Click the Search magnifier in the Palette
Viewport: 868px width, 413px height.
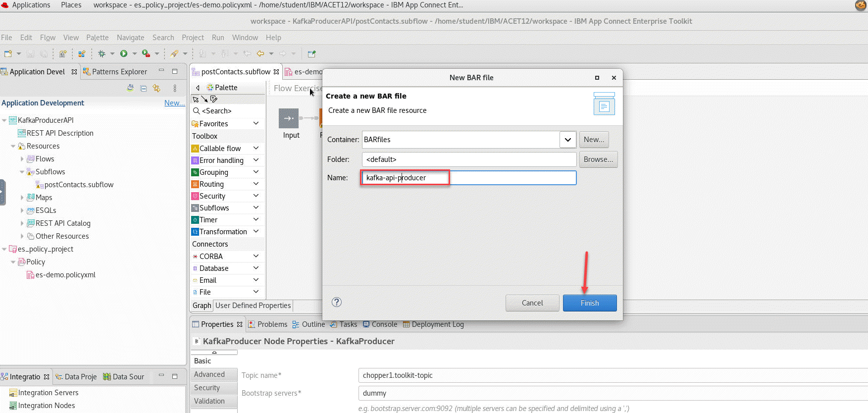(x=197, y=111)
